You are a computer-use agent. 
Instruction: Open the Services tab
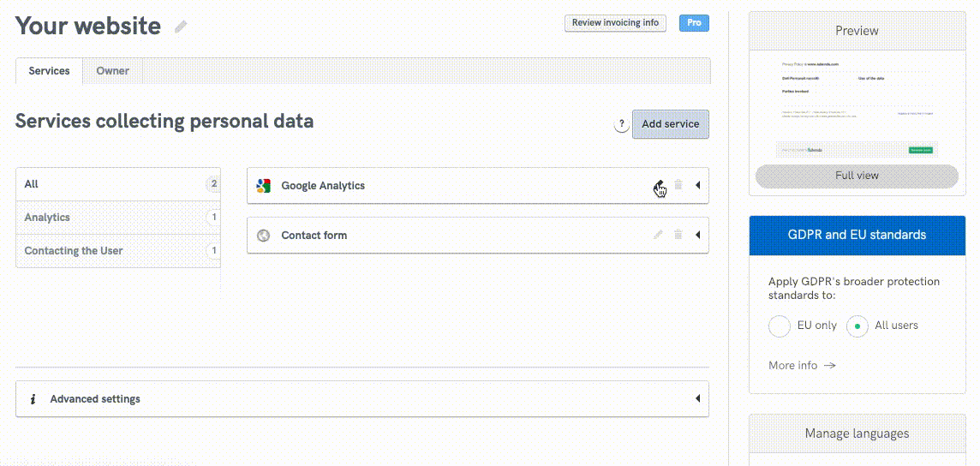(x=49, y=71)
